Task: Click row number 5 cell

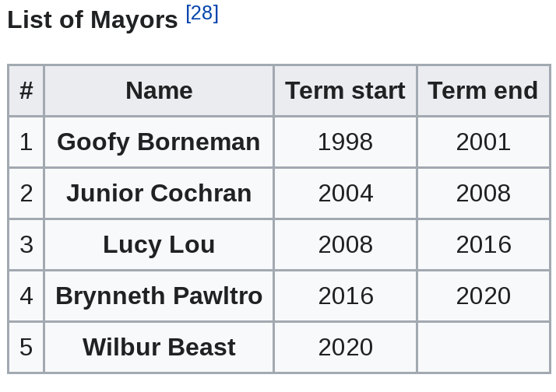Action: [26, 347]
